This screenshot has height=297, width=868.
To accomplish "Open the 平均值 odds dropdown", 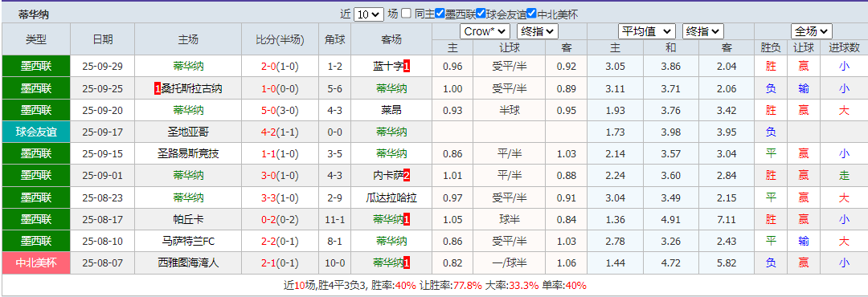I will tap(646, 31).
